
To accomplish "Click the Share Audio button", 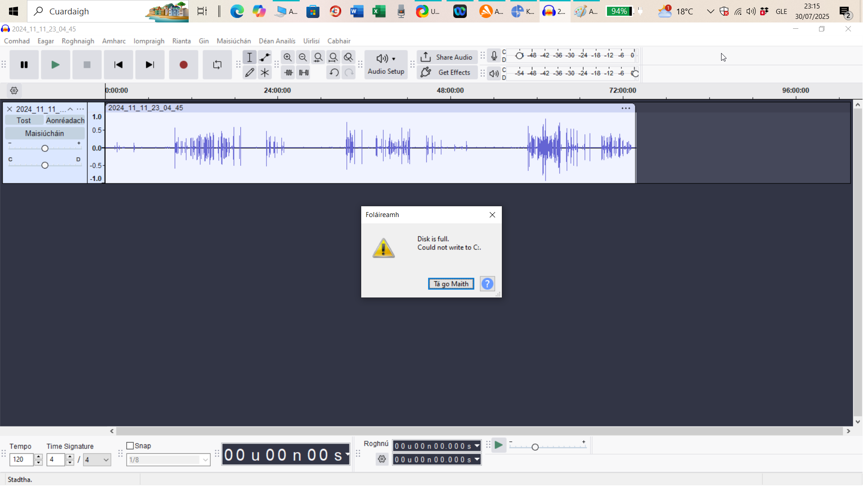I will pos(447,57).
